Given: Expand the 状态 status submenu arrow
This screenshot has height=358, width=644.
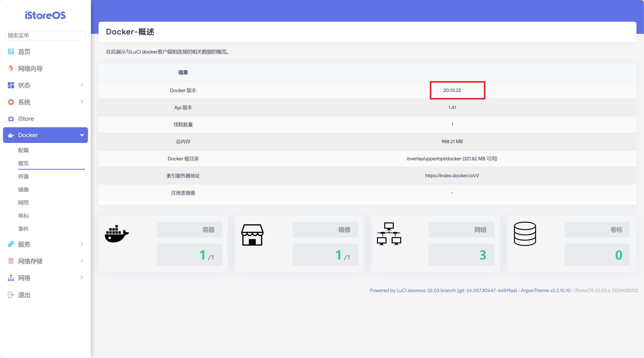Looking at the screenshot, I should click(x=82, y=85).
